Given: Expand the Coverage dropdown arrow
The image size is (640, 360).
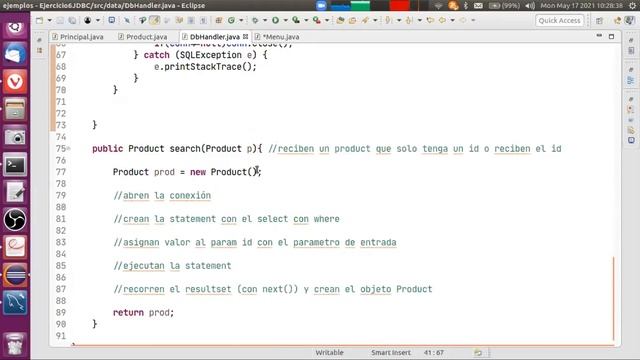Looking at the screenshot, I should pyautogui.click(x=306, y=20).
